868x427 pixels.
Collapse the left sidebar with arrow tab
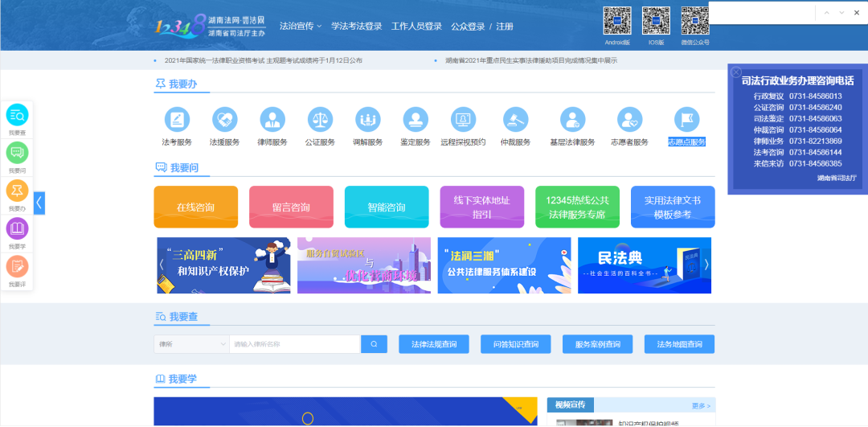pos(39,203)
